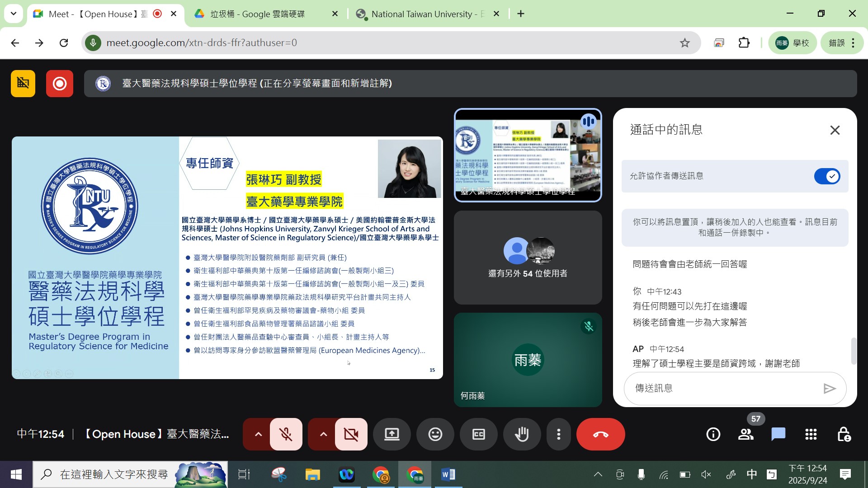Viewport: 868px width, 488px height.
Task: Show the participants people list
Action: point(745,434)
